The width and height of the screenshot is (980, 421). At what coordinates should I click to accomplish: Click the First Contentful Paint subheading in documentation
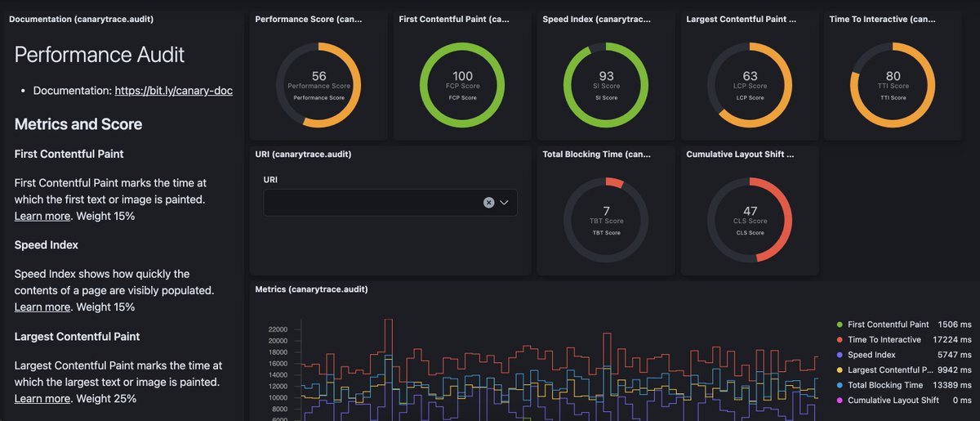(69, 154)
